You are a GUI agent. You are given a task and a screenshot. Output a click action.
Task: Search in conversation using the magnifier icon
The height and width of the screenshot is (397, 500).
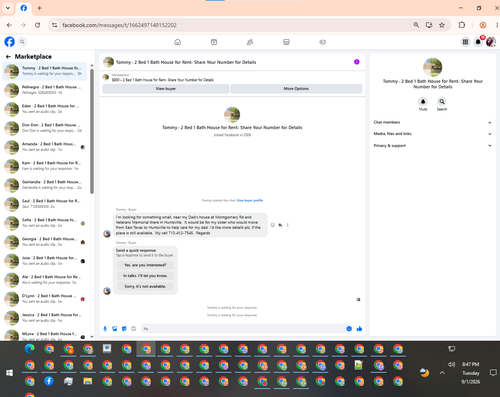[442, 102]
